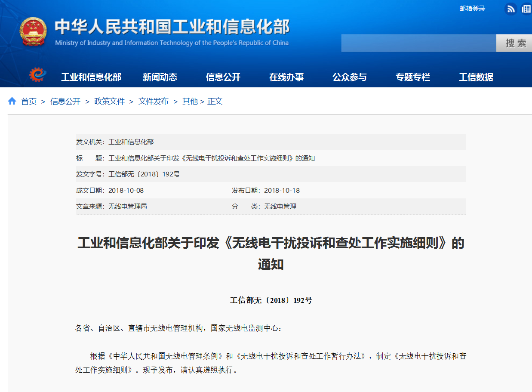Open 公众参与 navigation menu
532x392 pixels.
tap(350, 77)
